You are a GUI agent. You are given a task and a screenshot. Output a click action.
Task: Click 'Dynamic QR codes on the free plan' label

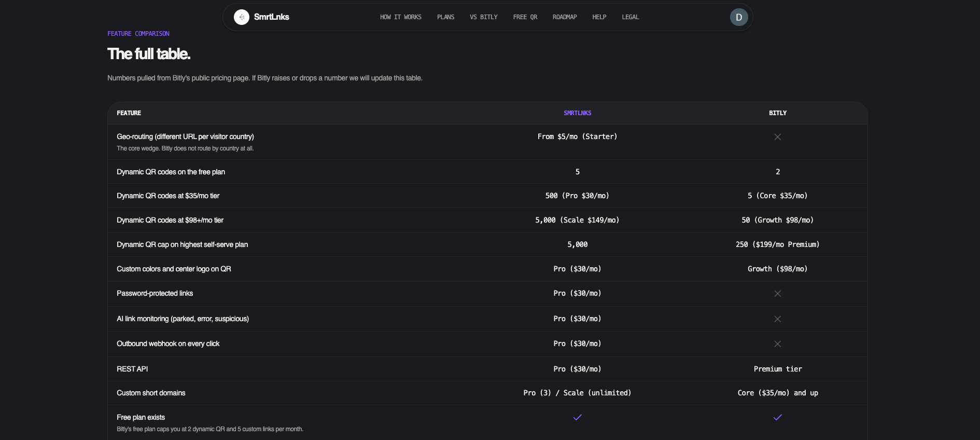coord(171,172)
